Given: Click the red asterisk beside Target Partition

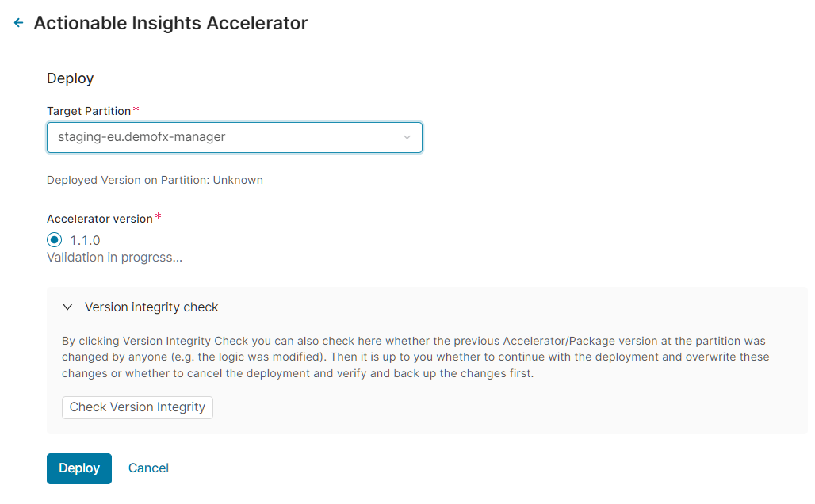Looking at the screenshot, I should click(x=136, y=109).
